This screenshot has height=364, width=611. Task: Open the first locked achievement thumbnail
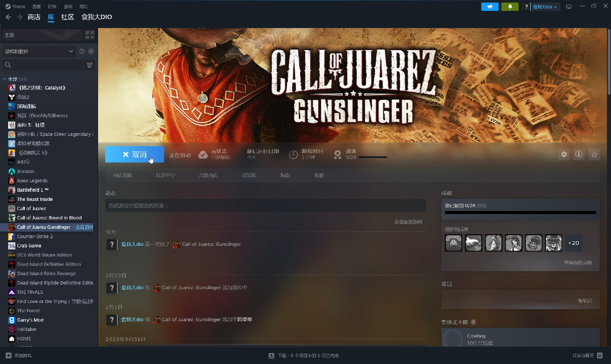(x=453, y=243)
